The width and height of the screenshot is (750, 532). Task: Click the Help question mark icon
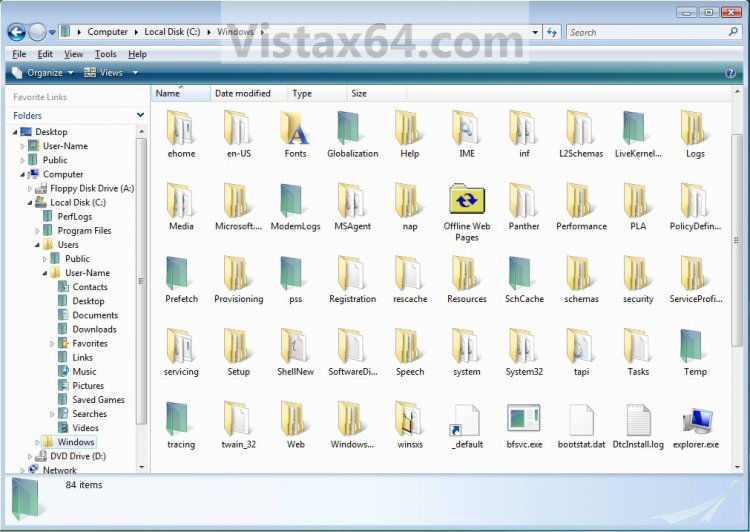click(730, 73)
